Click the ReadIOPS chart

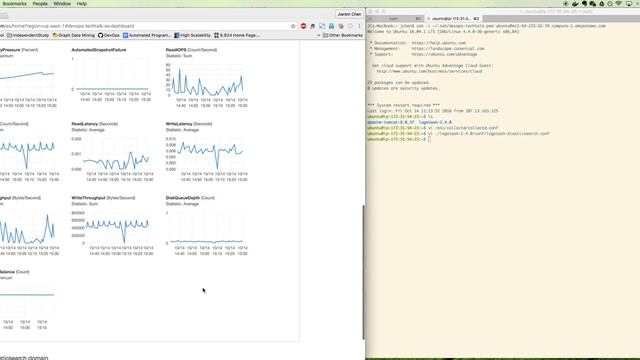(x=207, y=84)
